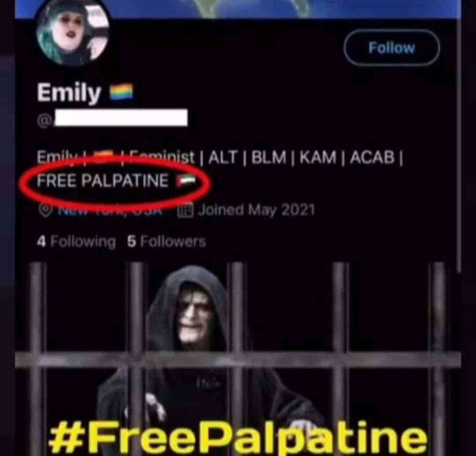Click the #FreePalpatine hashtag caption
This screenshot has height=456, width=476.
[x=238, y=437]
